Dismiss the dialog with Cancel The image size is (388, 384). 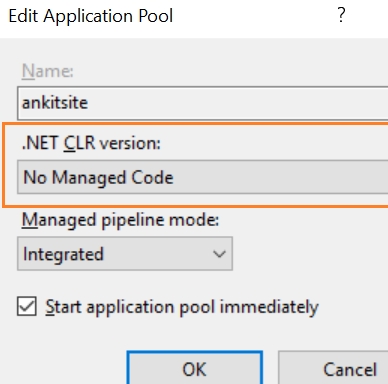click(x=333, y=368)
